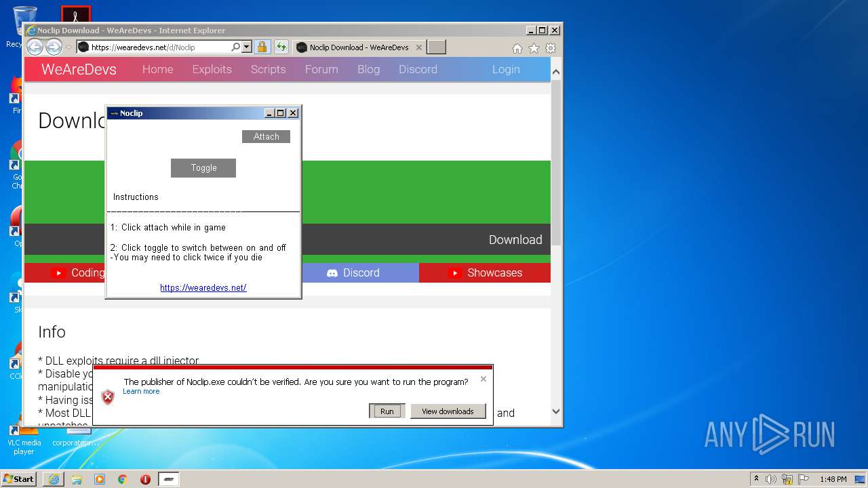Screen dimensions: 868x488
Task: Go back in Internet Explorer
Action: tap(35, 47)
